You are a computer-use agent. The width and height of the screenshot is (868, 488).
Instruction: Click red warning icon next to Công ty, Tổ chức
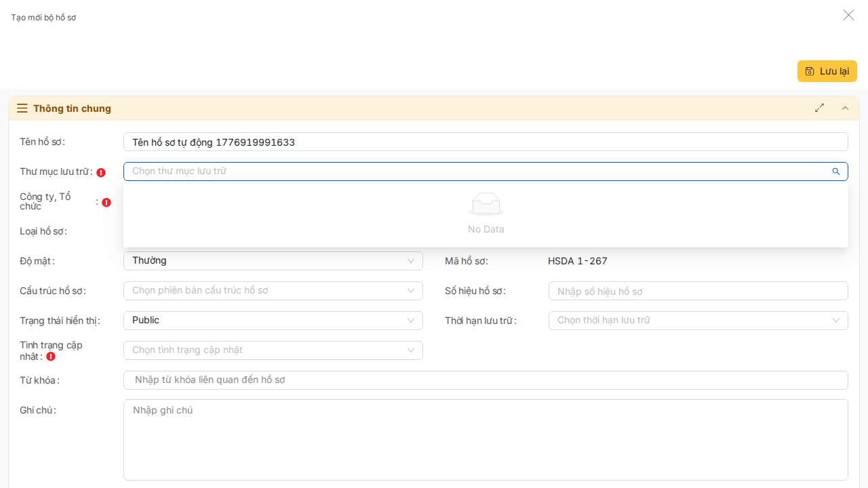tap(106, 202)
